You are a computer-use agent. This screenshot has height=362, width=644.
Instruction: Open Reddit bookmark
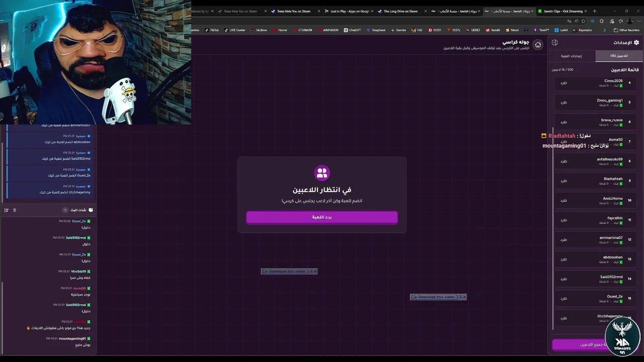[x=493, y=30]
